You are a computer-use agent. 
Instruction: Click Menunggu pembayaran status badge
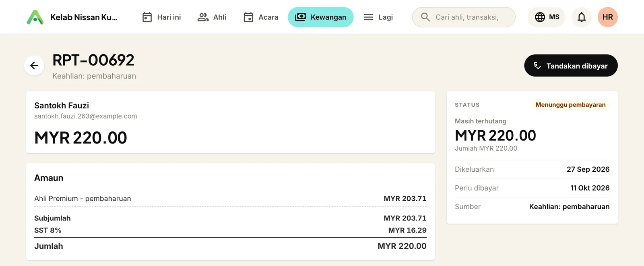(570, 105)
